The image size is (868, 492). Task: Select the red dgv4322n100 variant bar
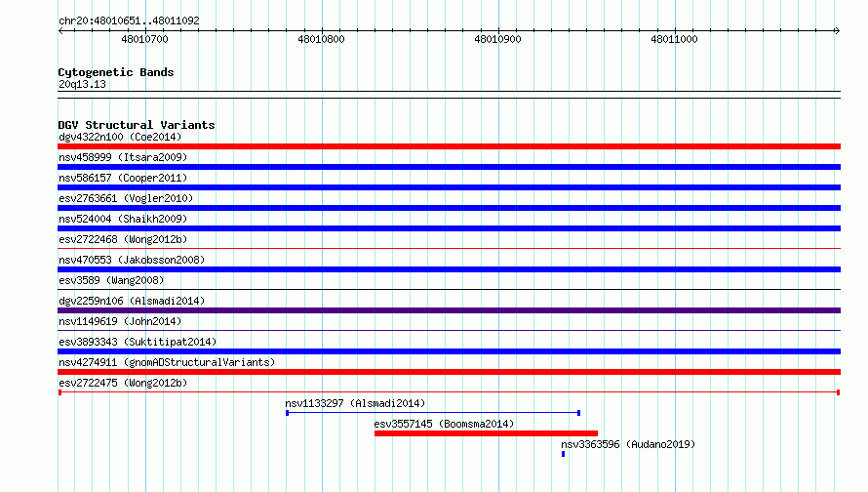coord(449,146)
